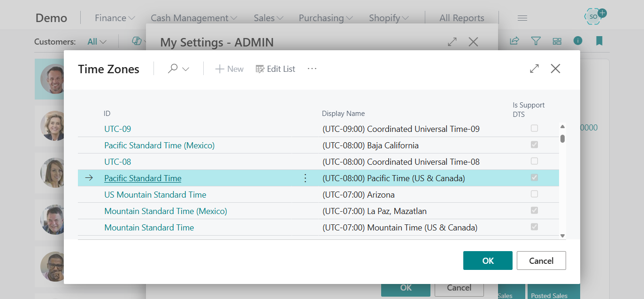Uncheck Is Support DTS for Pacific Standard Time (Mexico)
The image size is (644, 299).
click(x=534, y=145)
